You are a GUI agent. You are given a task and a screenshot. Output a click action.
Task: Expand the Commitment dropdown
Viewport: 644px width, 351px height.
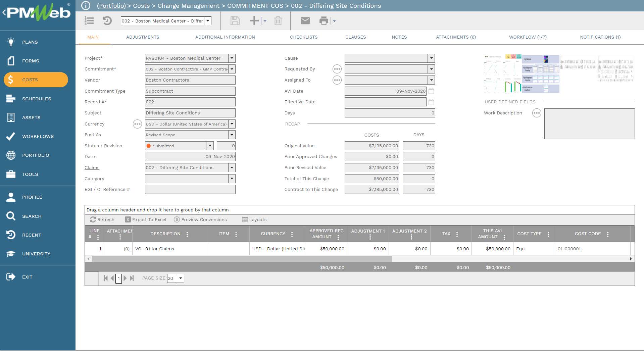[232, 69]
